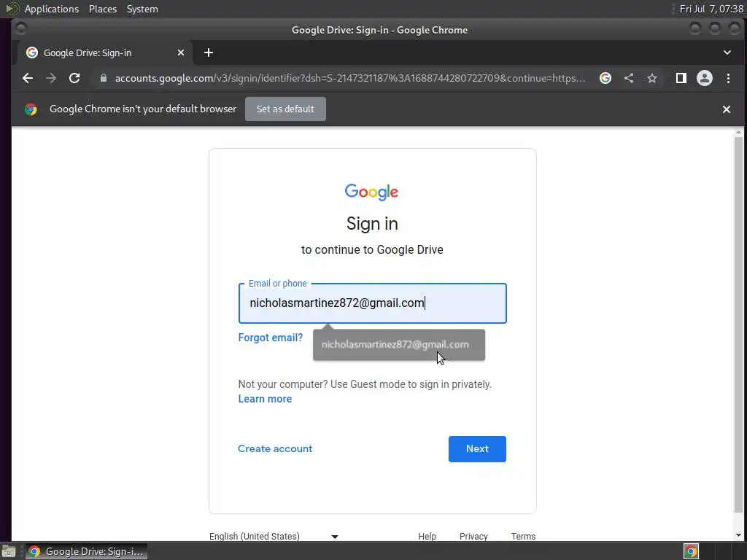Bookmark this page with the star icon
Image resolution: width=747 pixels, height=560 pixels.
pos(652,79)
